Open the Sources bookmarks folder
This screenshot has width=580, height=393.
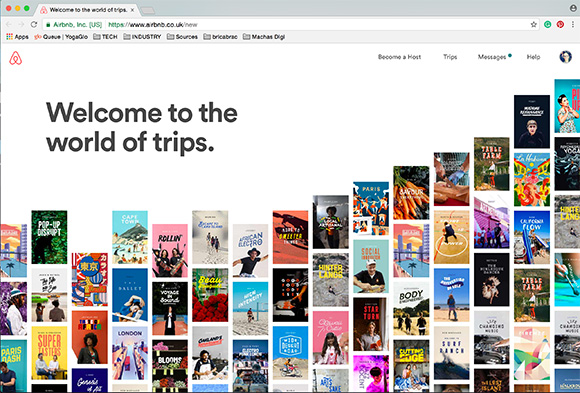182,37
